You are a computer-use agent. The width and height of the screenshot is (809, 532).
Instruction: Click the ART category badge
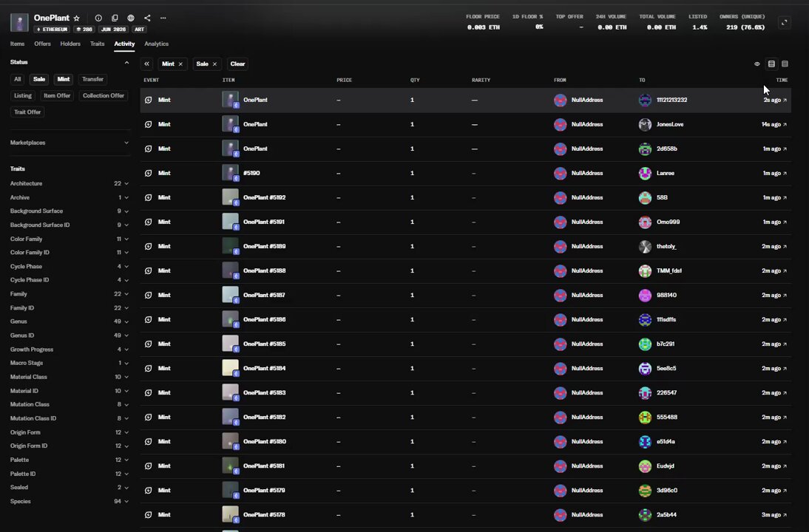point(139,30)
